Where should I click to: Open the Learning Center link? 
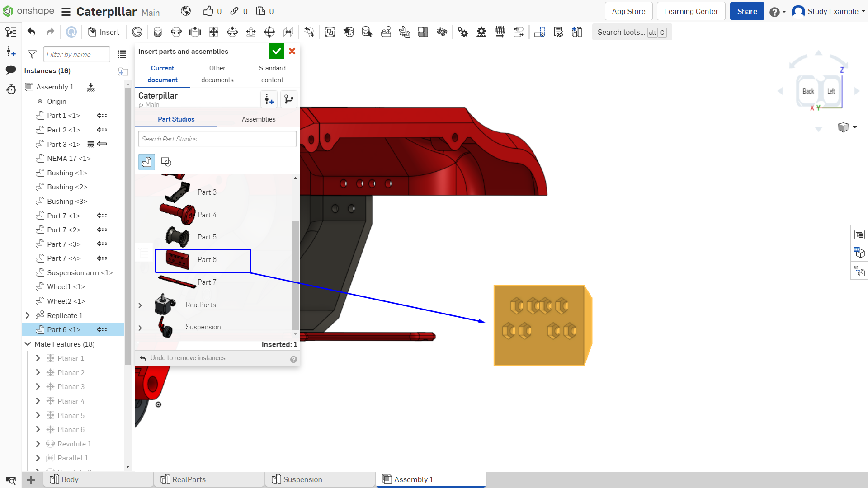pos(691,12)
